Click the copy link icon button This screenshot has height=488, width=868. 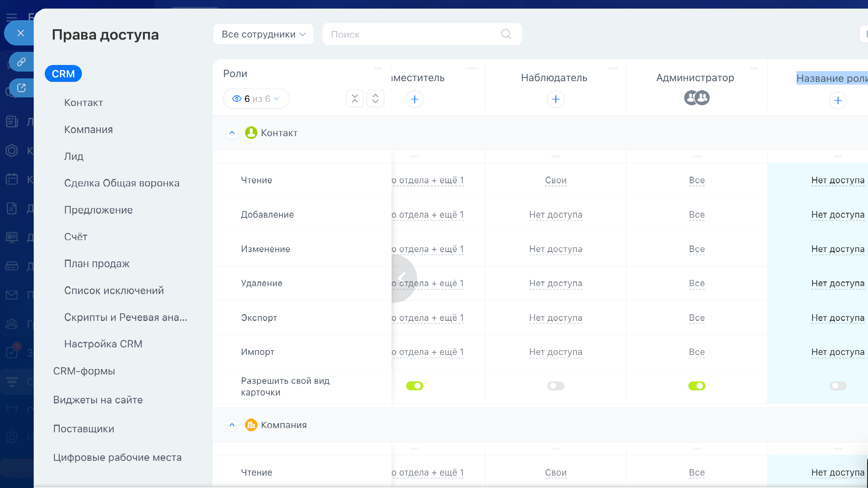click(21, 62)
